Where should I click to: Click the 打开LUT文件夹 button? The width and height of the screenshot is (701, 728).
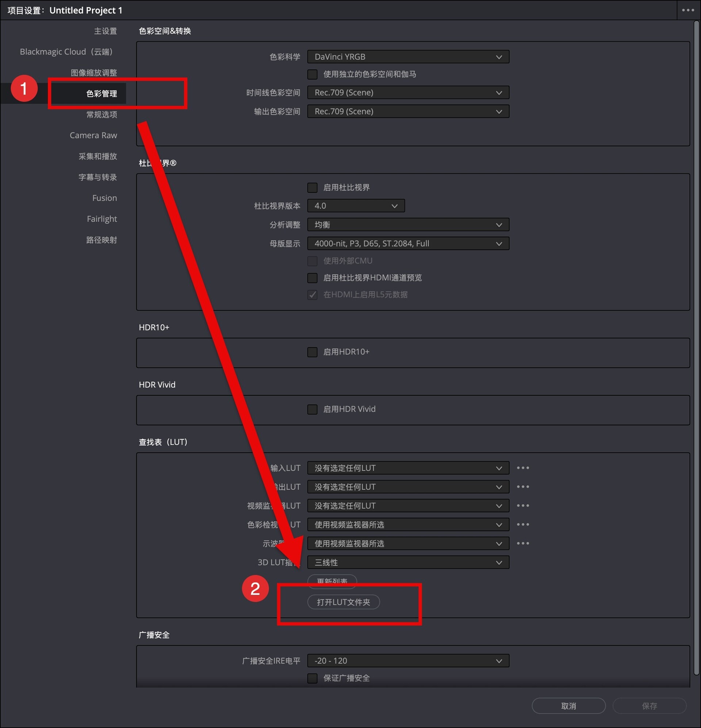coord(344,602)
